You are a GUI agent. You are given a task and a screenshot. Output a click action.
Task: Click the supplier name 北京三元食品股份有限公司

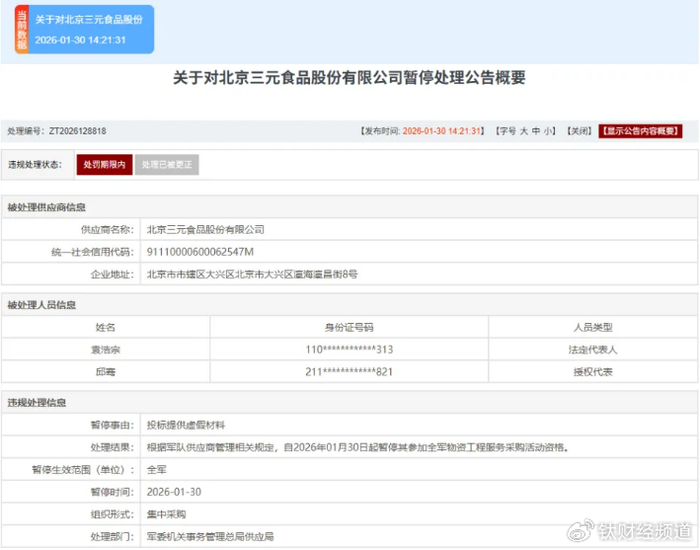click(x=205, y=229)
